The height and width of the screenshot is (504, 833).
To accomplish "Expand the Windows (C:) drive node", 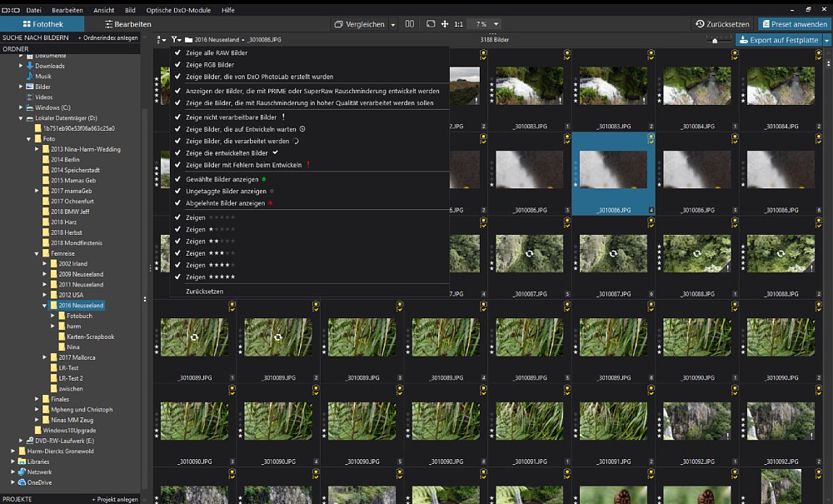I will [21, 107].
